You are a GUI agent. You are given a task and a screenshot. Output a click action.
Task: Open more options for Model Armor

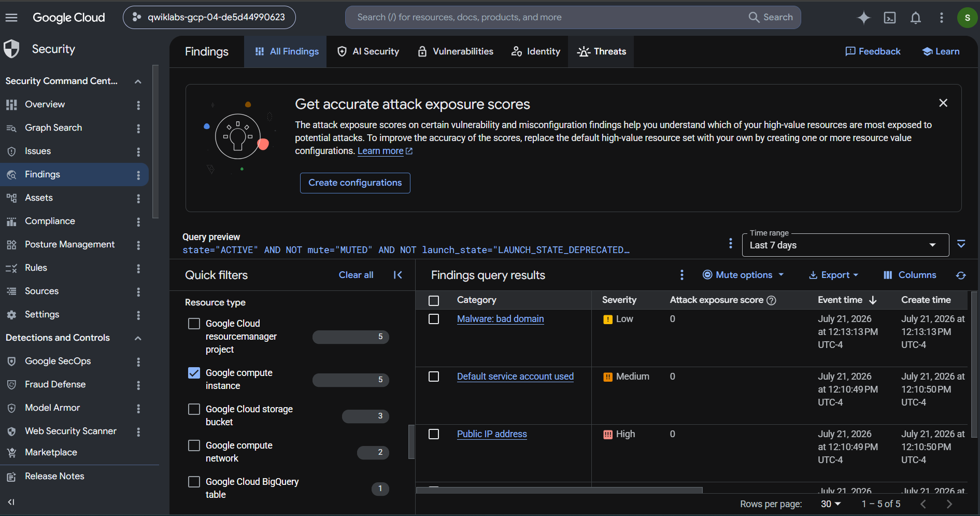point(138,408)
